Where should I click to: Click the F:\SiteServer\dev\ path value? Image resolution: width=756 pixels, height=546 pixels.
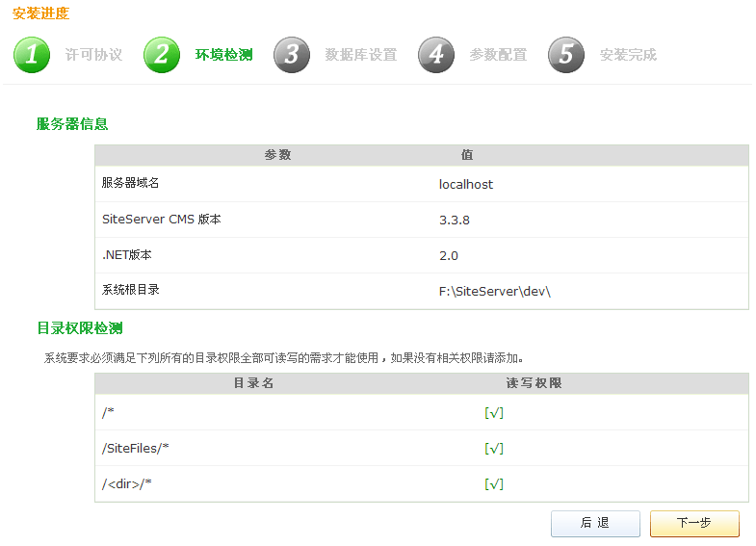pos(495,292)
